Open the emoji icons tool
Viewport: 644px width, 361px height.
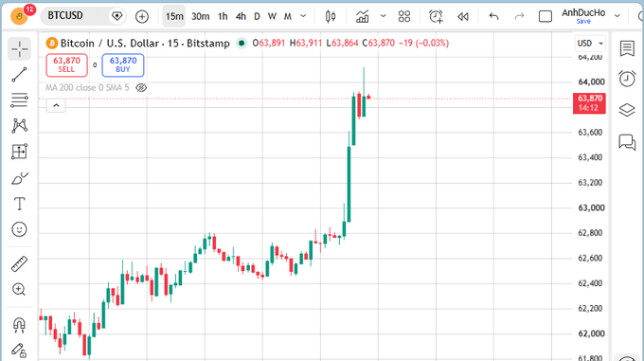pos(19,229)
